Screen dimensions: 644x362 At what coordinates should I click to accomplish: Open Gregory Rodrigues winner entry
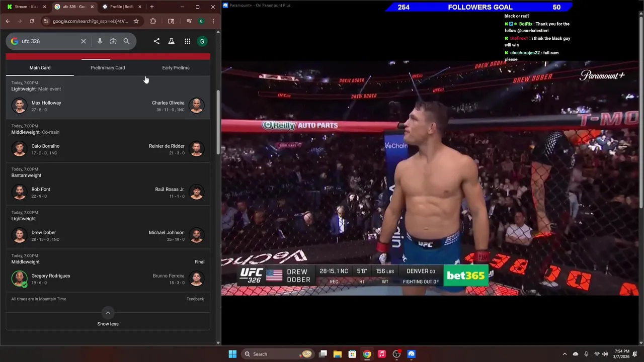click(51, 276)
